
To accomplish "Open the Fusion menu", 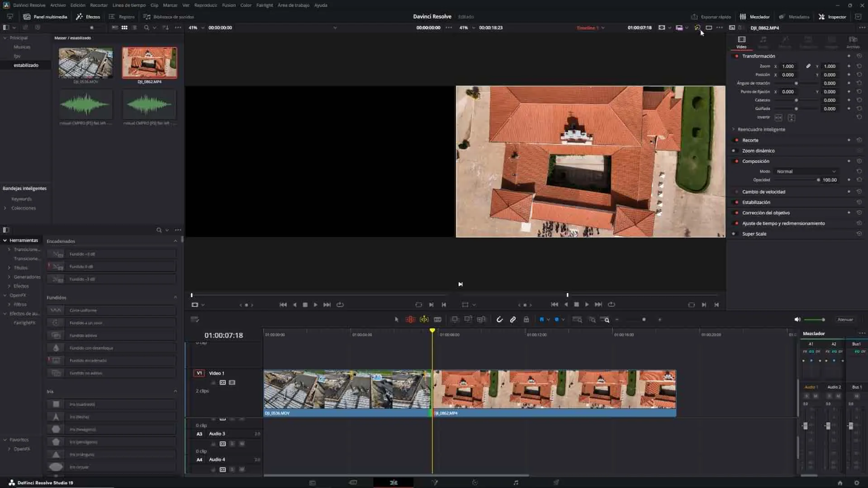I will click(229, 5).
